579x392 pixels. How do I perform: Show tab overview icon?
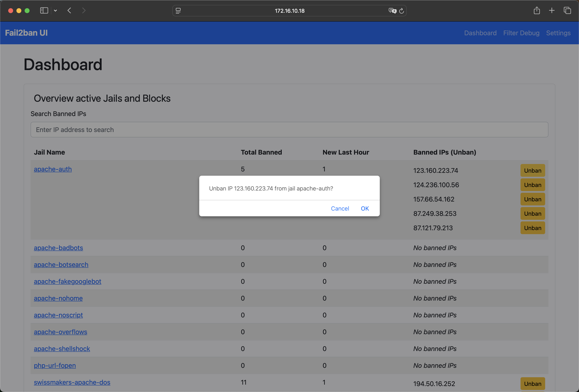[x=567, y=10]
